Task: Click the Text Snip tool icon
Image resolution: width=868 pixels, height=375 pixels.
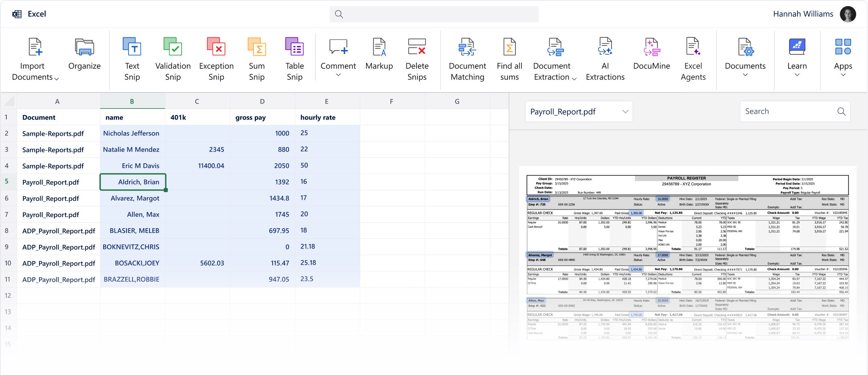Action: click(132, 47)
